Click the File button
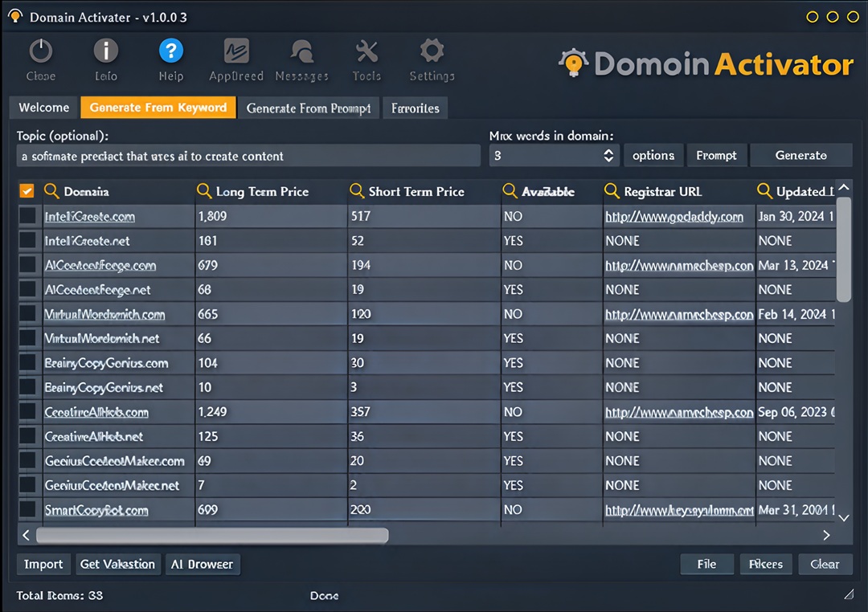The image size is (868, 612). pos(707,564)
